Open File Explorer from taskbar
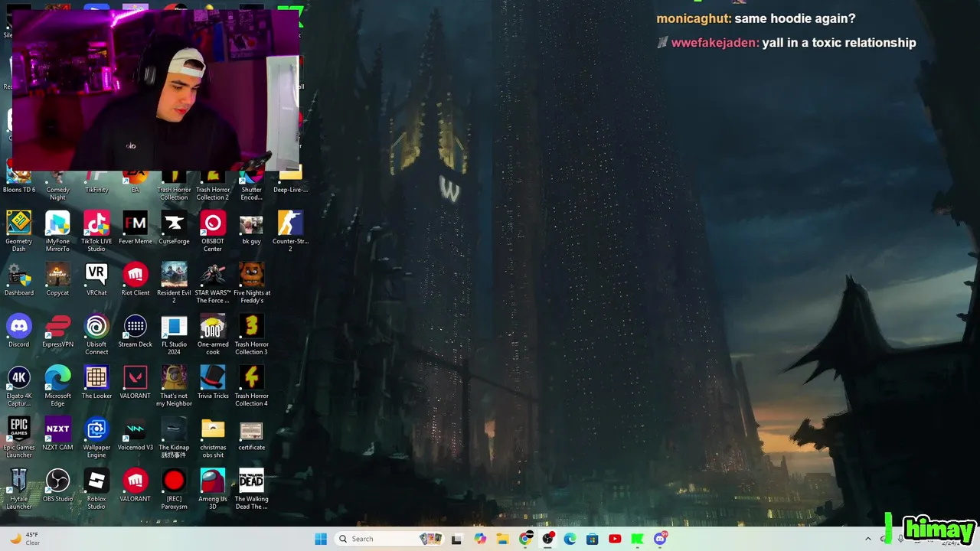980x551 pixels. coord(502,539)
